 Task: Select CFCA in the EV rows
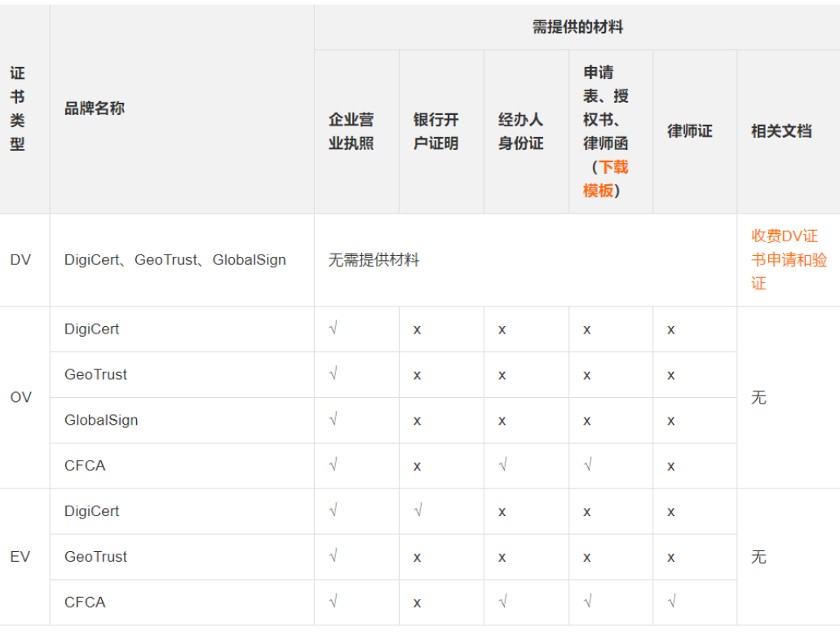(85, 603)
